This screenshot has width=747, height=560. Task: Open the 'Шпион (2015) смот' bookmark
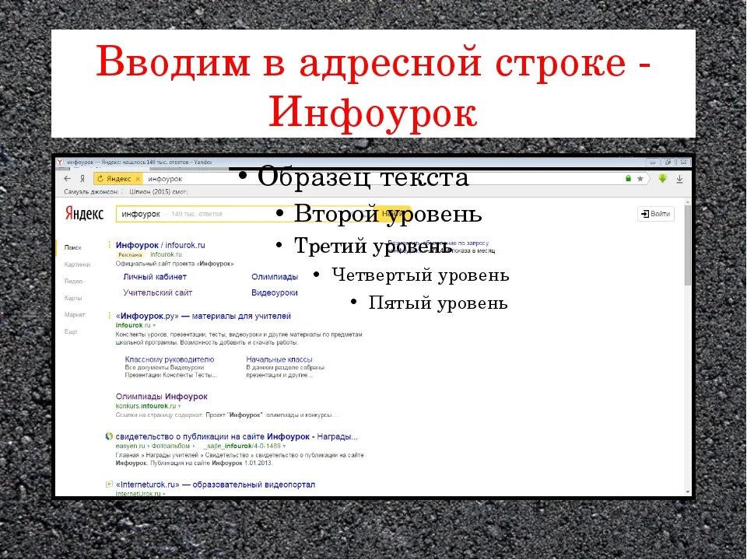click(158, 191)
